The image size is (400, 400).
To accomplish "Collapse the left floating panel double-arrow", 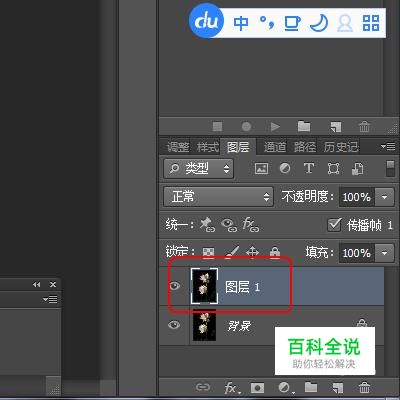I will pos(37,284).
